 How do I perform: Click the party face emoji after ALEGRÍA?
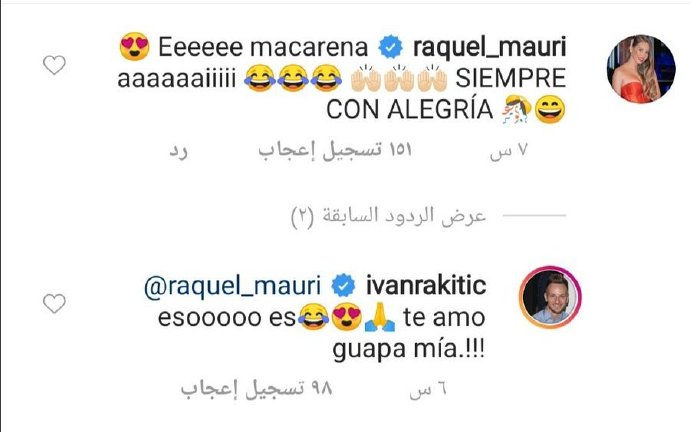click(517, 109)
